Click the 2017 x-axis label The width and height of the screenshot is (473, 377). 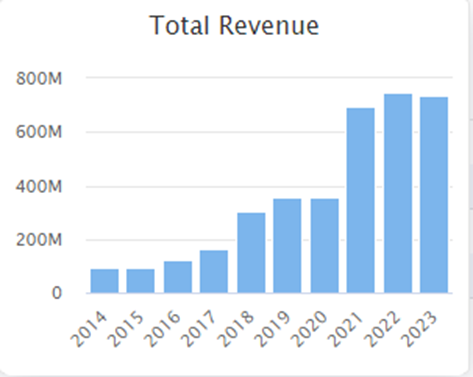199,330
